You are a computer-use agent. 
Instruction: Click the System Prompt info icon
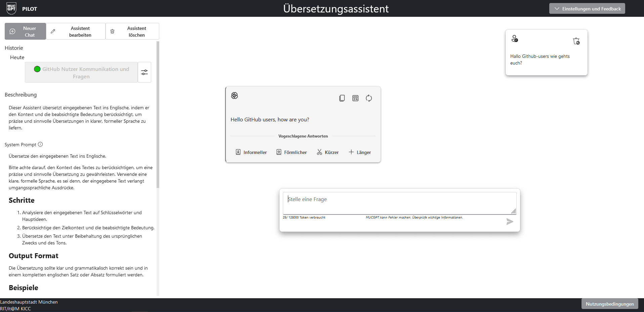click(x=40, y=145)
